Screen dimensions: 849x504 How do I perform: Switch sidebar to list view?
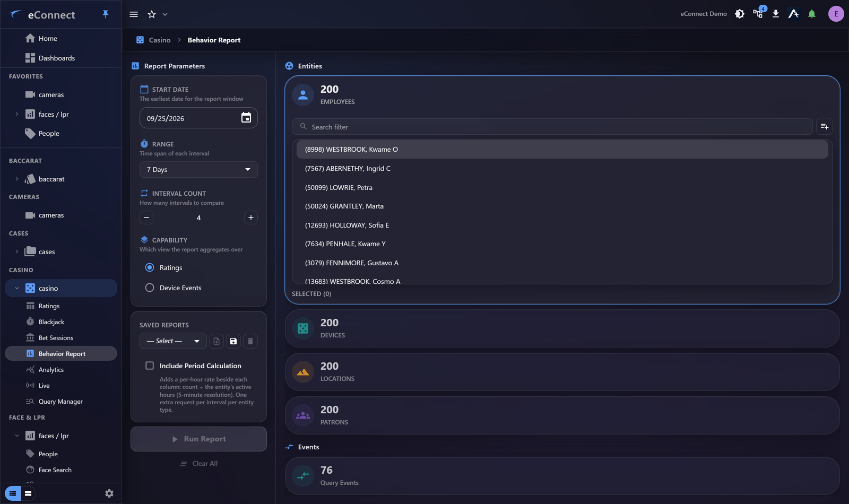[13, 493]
